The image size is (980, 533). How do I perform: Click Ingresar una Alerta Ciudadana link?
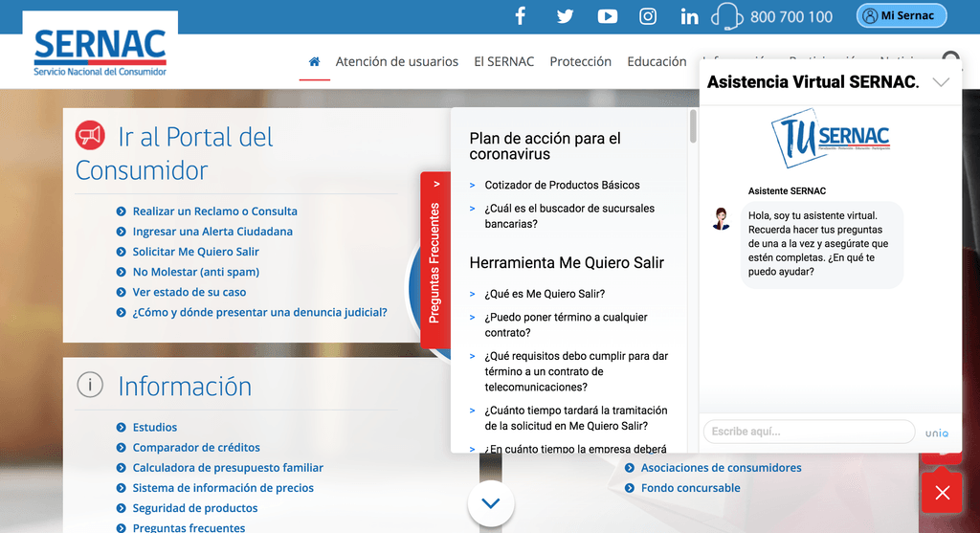coord(212,232)
